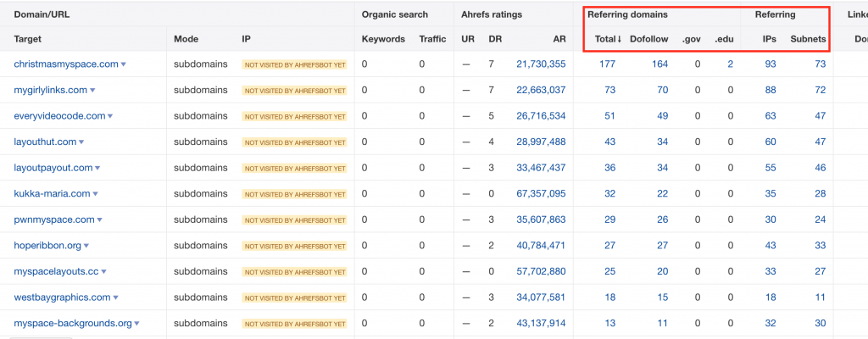This screenshot has width=868, height=339.
Task: Click the Mode column header
Action: point(186,39)
